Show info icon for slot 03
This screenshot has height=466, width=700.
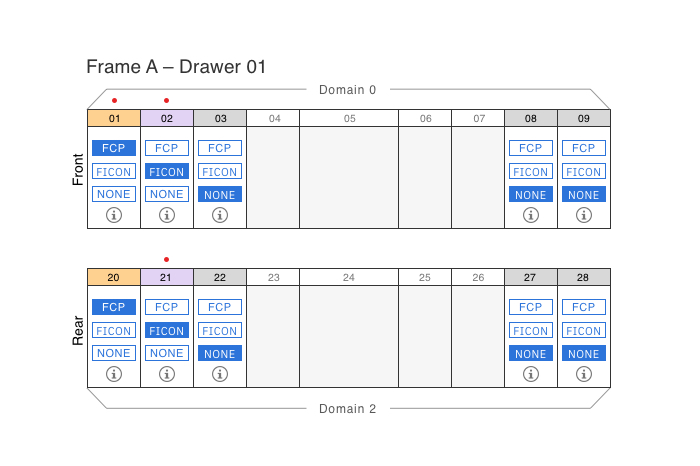pyautogui.click(x=220, y=214)
